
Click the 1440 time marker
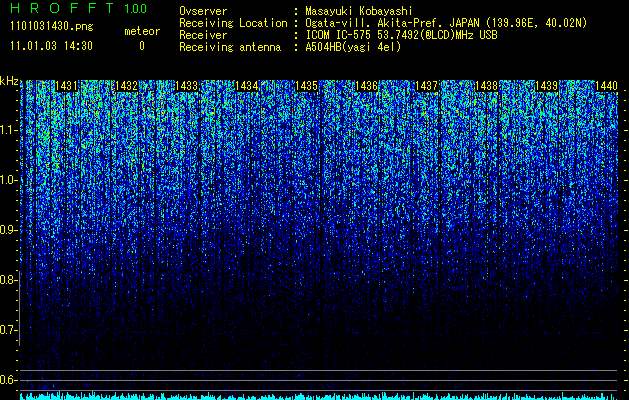(606, 86)
